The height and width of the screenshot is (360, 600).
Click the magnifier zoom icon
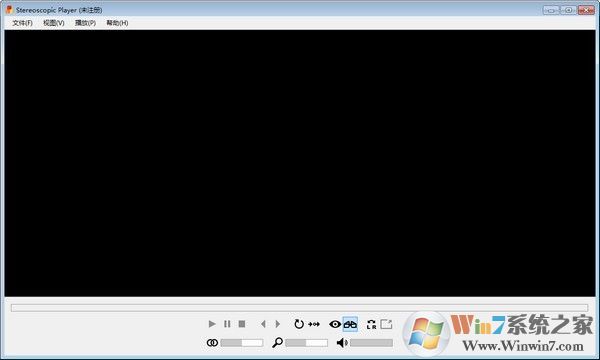coord(277,342)
